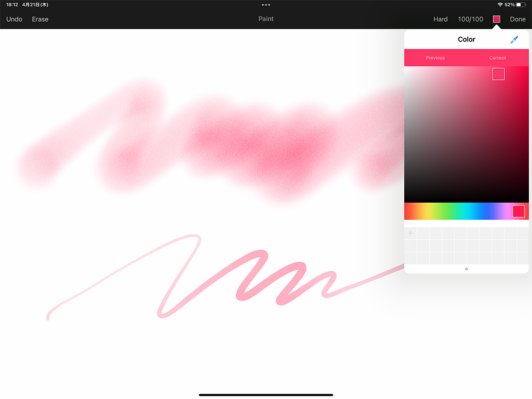Open the 100/100 brush size setting

click(x=470, y=19)
